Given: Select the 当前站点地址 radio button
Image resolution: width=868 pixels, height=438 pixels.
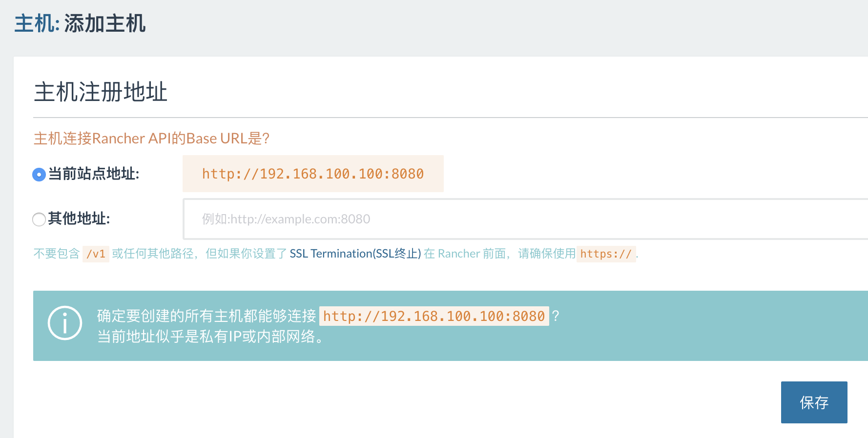Looking at the screenshot, I should point(39,174).
